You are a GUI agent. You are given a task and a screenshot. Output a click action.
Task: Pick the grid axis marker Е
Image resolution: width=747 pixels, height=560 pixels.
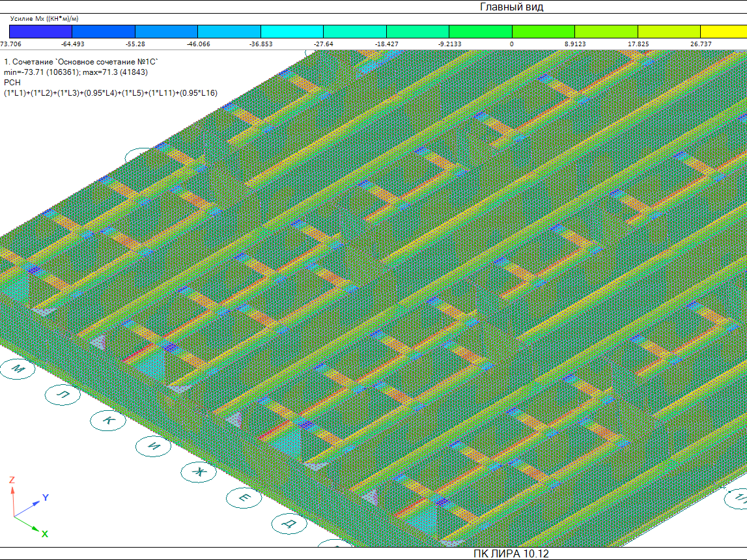pyautogui.click(x=245, y=498)
